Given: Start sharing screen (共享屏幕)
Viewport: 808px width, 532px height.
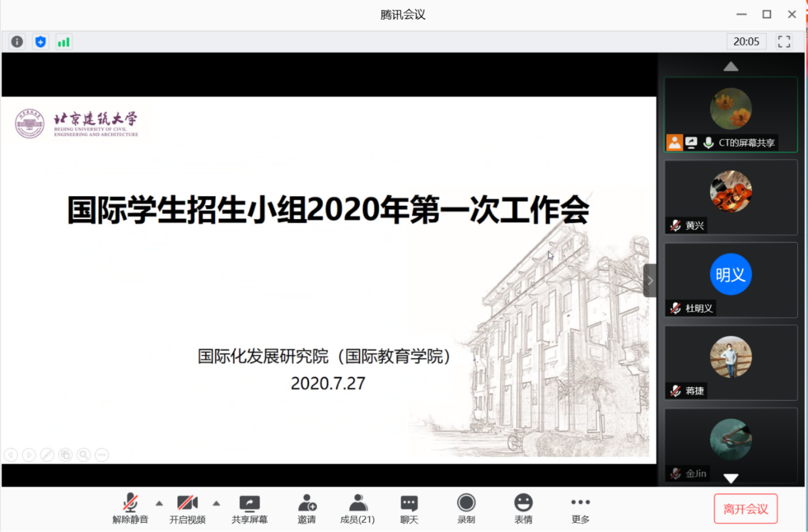Looking at the screenshot, I should coord(250,508).
